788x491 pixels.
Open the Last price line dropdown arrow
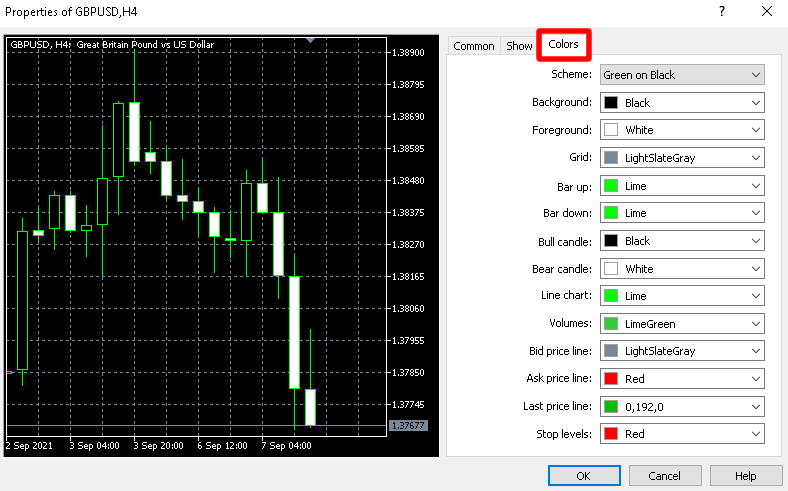click(755, 407)
